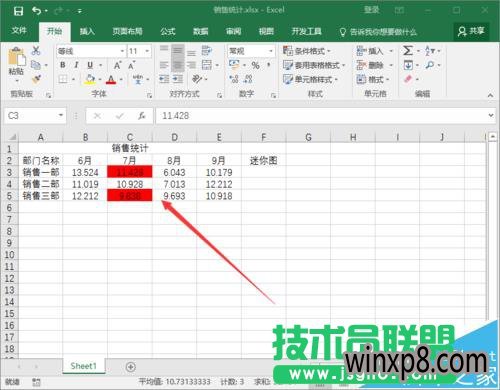Open the font size 11 dropdown

click(x=147, y=51)
